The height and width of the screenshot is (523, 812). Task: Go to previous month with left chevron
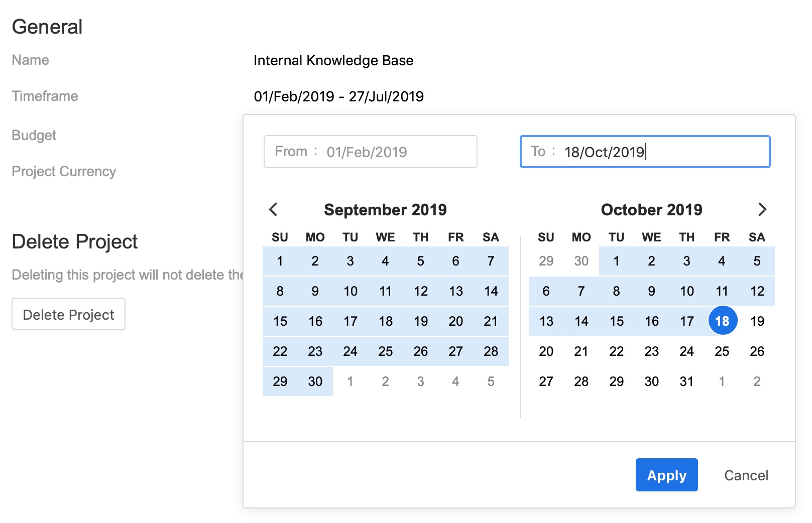(273, 209)
